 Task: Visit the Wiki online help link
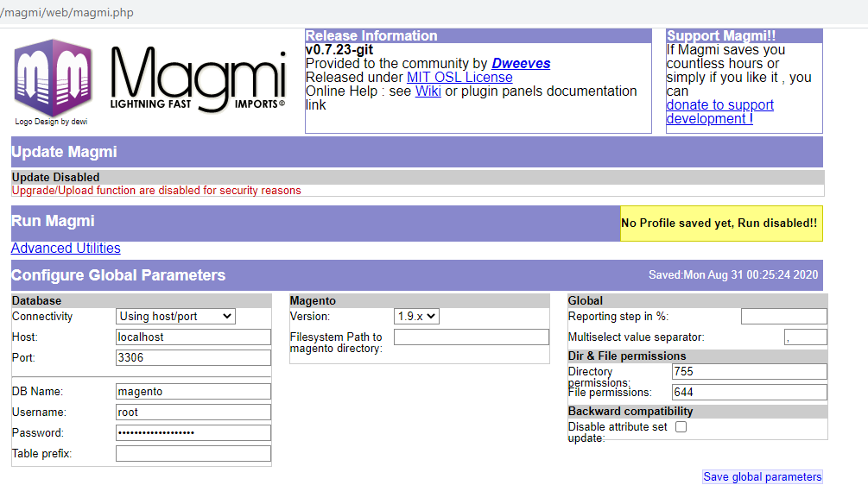[x=428, y=91]
